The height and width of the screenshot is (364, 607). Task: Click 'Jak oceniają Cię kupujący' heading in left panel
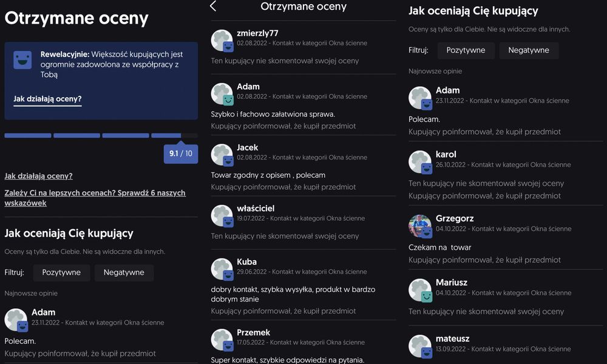69,233
